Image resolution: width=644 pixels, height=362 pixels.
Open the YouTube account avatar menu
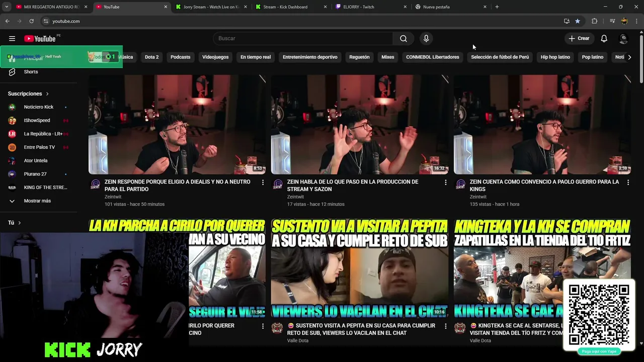click(x=623, y=38)
